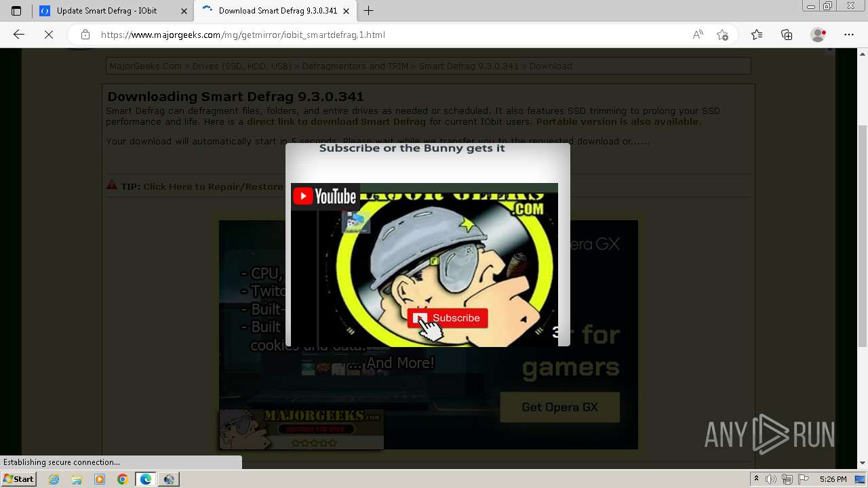The height and width of the screenshot is (488, 868).
Task: Open the browser profile menu
Action: click(x=818, y=35)
